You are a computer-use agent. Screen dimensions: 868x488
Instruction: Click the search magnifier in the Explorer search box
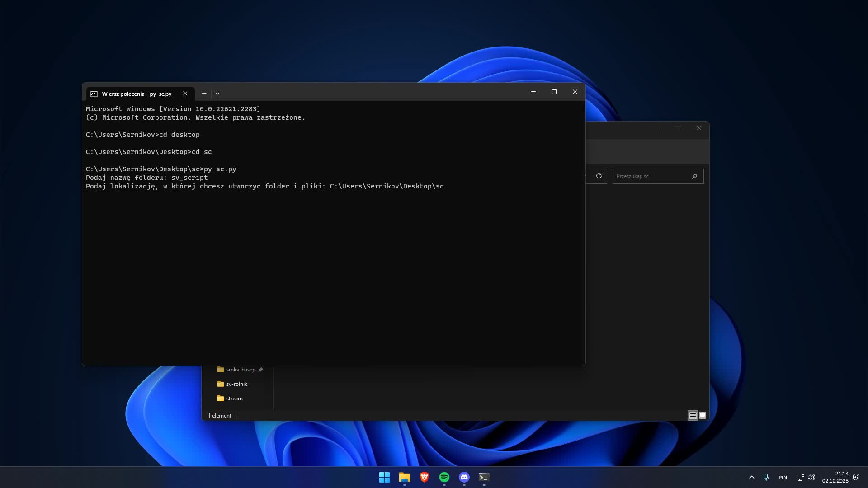pyautogui.click(x=695, y=176)
